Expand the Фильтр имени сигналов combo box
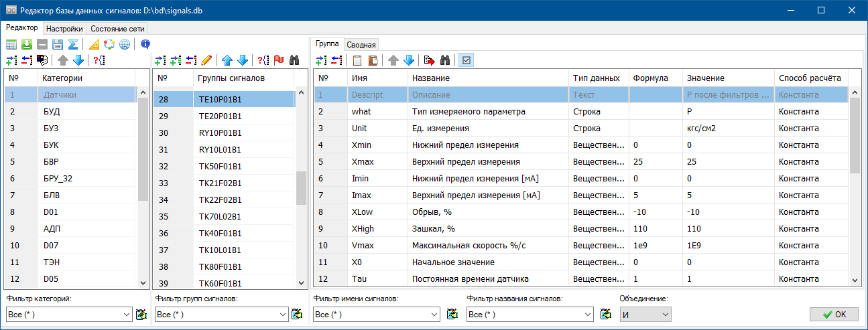 (x=434, y=315)
